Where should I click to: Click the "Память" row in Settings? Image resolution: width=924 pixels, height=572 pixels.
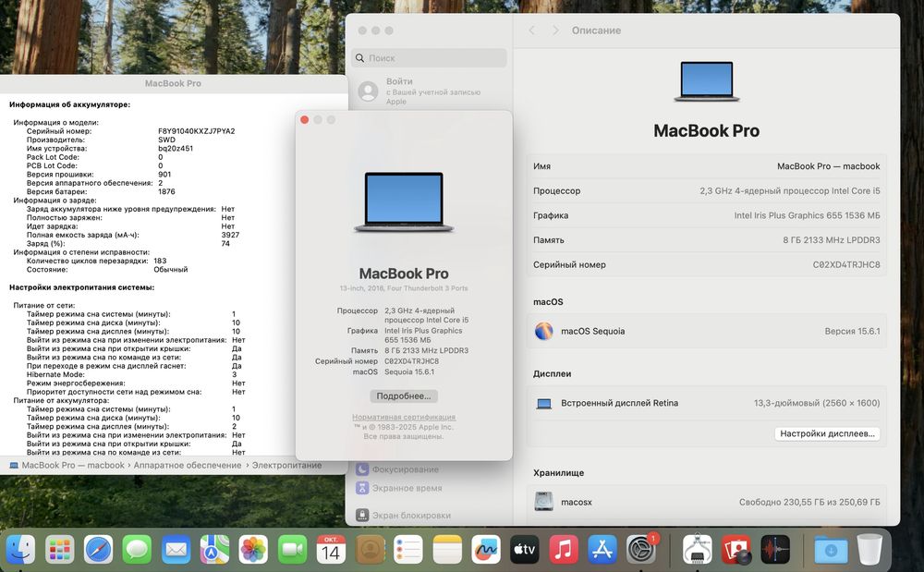tap(706, 240)
